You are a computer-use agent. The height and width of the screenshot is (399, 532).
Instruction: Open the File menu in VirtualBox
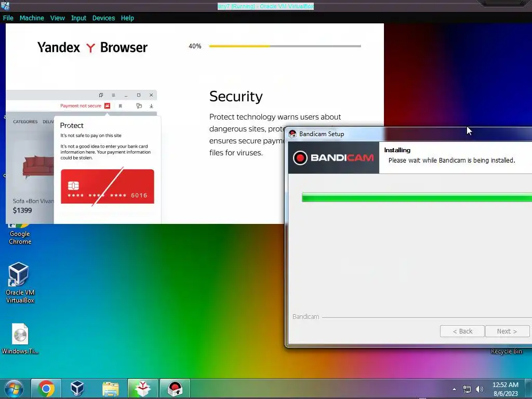pos(8,18)
